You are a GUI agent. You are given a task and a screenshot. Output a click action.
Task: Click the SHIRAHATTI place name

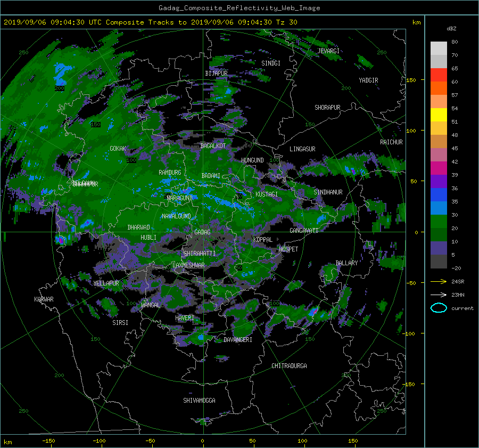(200, 254)
